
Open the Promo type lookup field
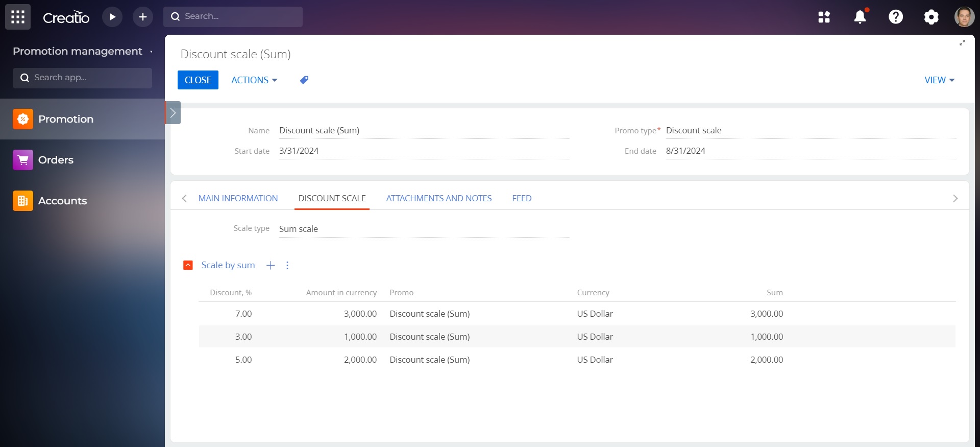coord(811,131)
